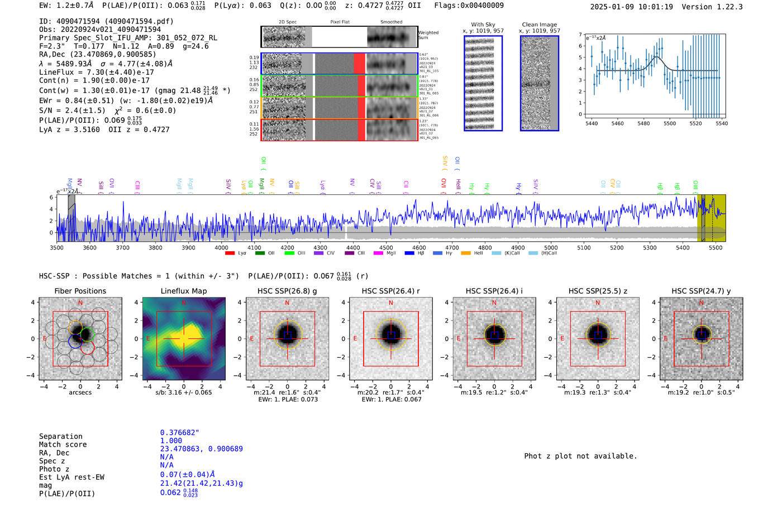The height and width of the screenshot is (532, 782).
Task: Click the (K)CaII legend swatch
Action: coord(497,253)
